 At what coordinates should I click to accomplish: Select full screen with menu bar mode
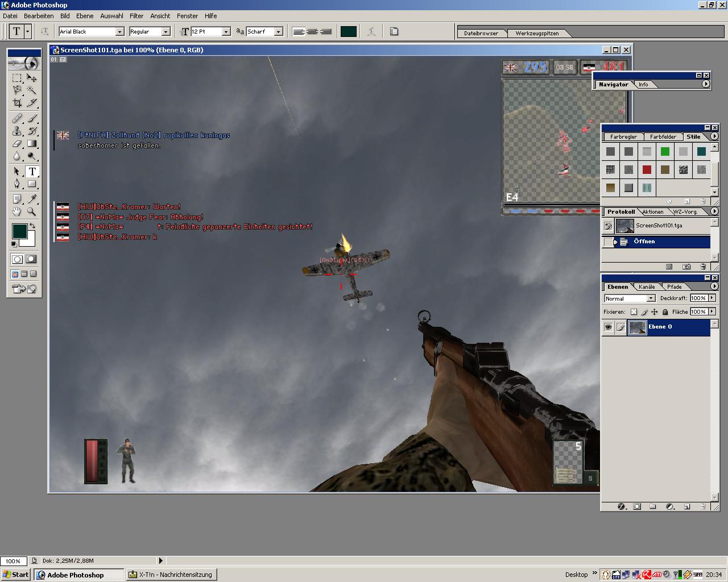[x=24, y=274]
